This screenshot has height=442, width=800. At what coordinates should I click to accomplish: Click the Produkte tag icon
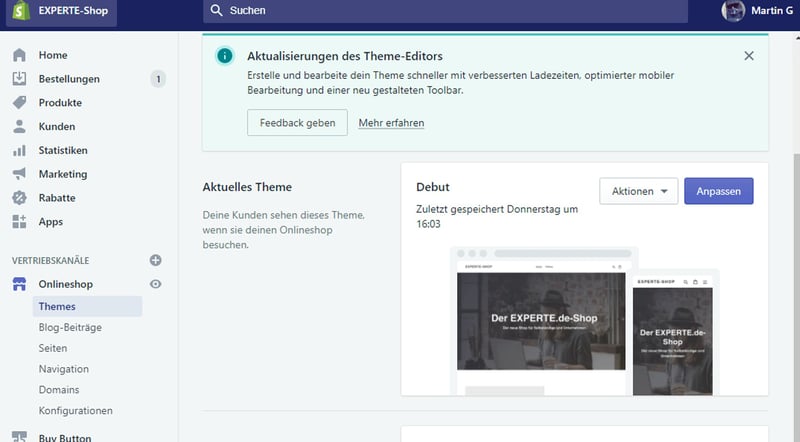coord(19,103)
